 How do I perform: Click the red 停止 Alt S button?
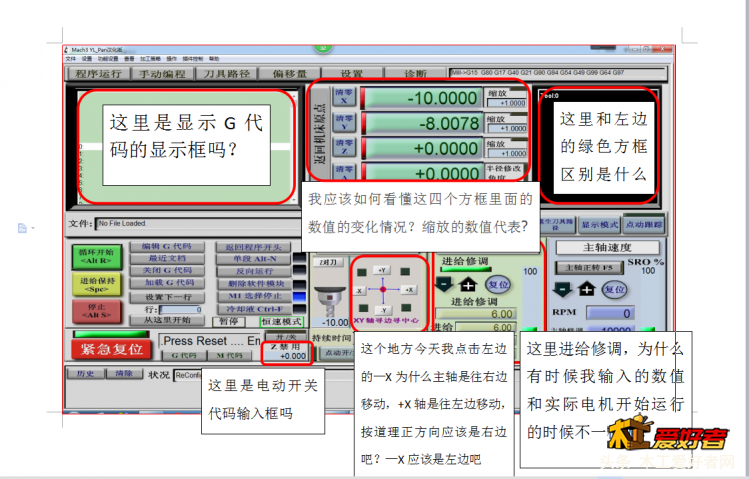point(97,311)
